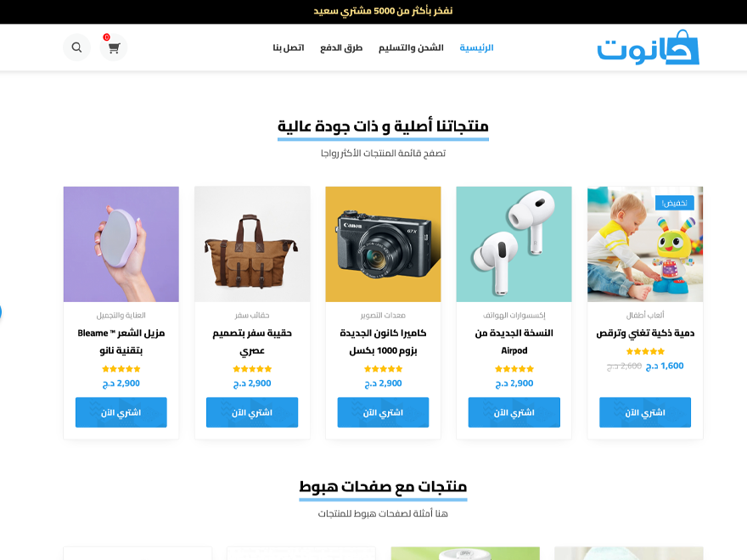
Task: Open طرق الدفع menu item
Action: [x=341, y=48]
